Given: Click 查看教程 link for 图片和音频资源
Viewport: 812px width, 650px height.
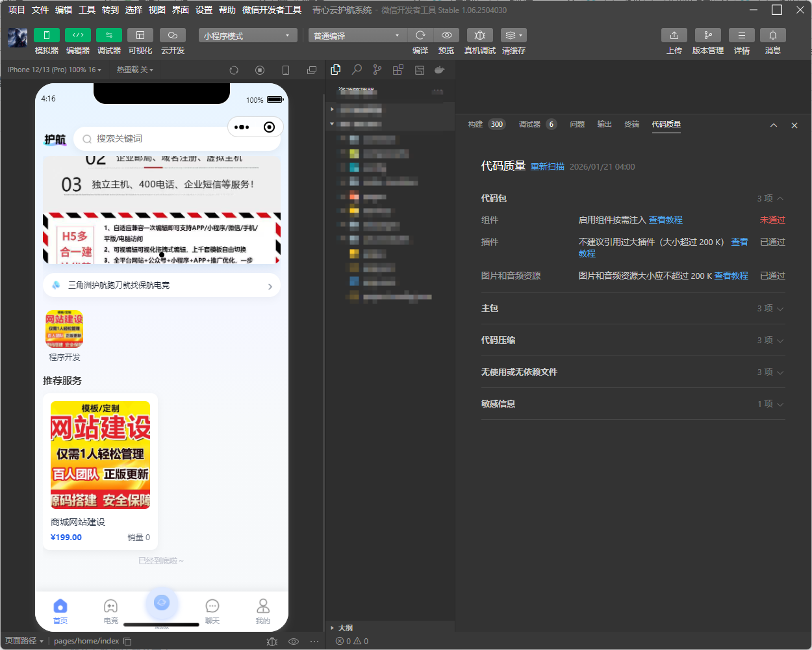Looking at the screenshot, I should coord(731,276).
